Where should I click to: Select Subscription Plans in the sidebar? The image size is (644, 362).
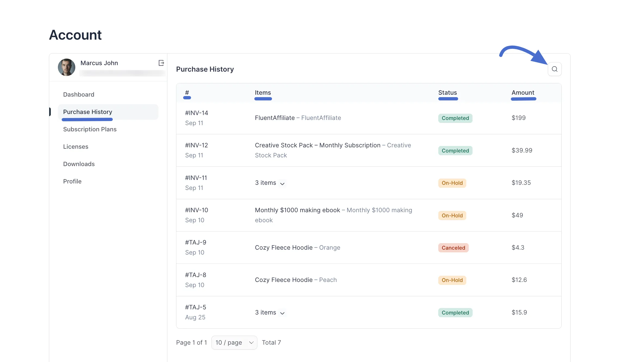[x=90, y=129]
